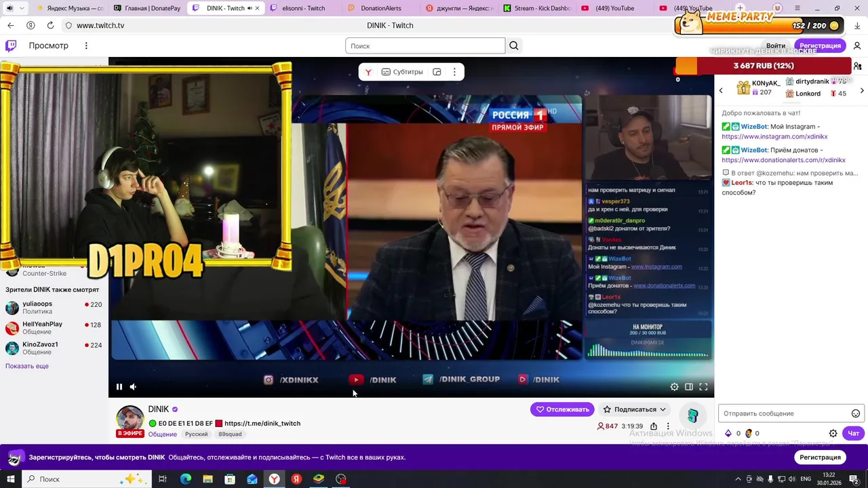Open the user profile icon in the Twitch header
This screenshot has height=488, width=868.
[857, 45]
